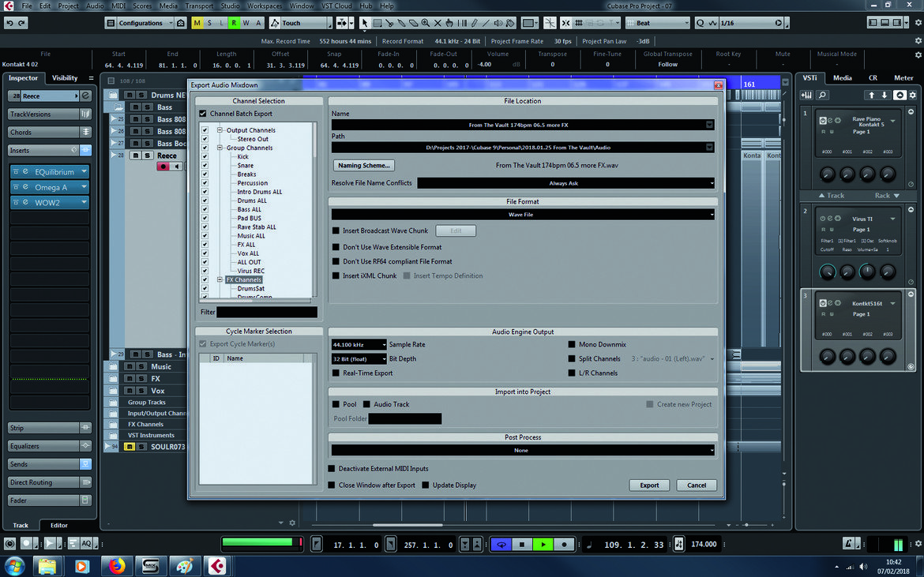
Task: Cancel the Export Audio Mixdown dialog
Action: [x=697, y=485]
